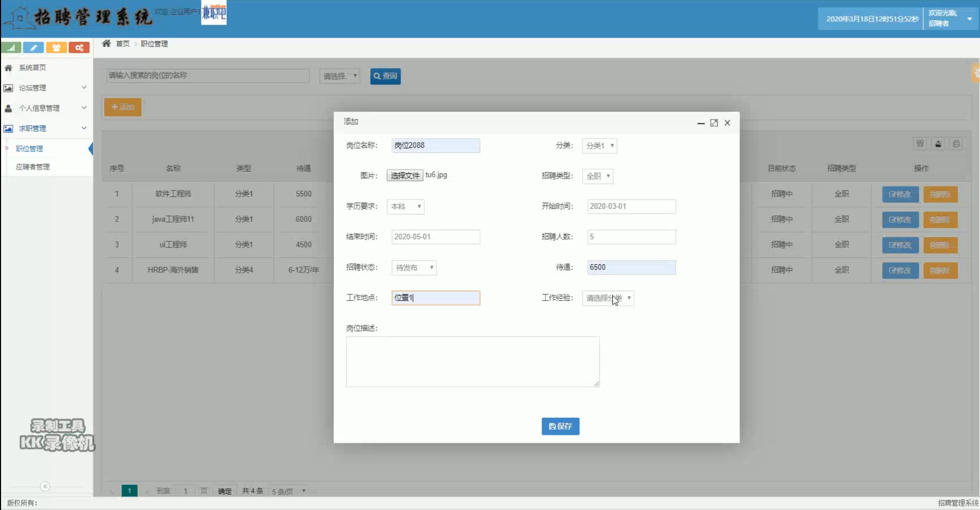Maximize the 添加 dialog
Image resolution: width=980 pixels, height=510 pixels.
tap(714, 123)
